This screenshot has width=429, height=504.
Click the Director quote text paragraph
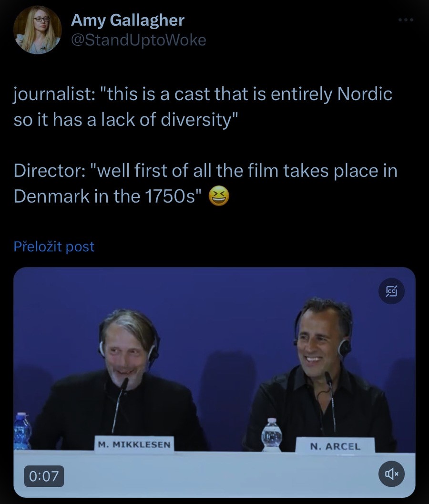pyautogui.click(x=205, y=183)
